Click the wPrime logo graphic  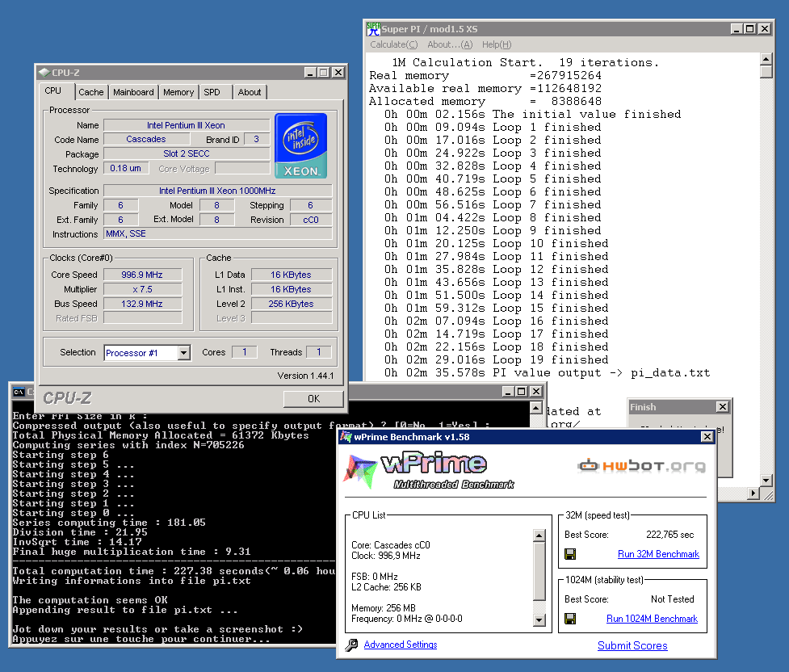(x=429, y=471)
